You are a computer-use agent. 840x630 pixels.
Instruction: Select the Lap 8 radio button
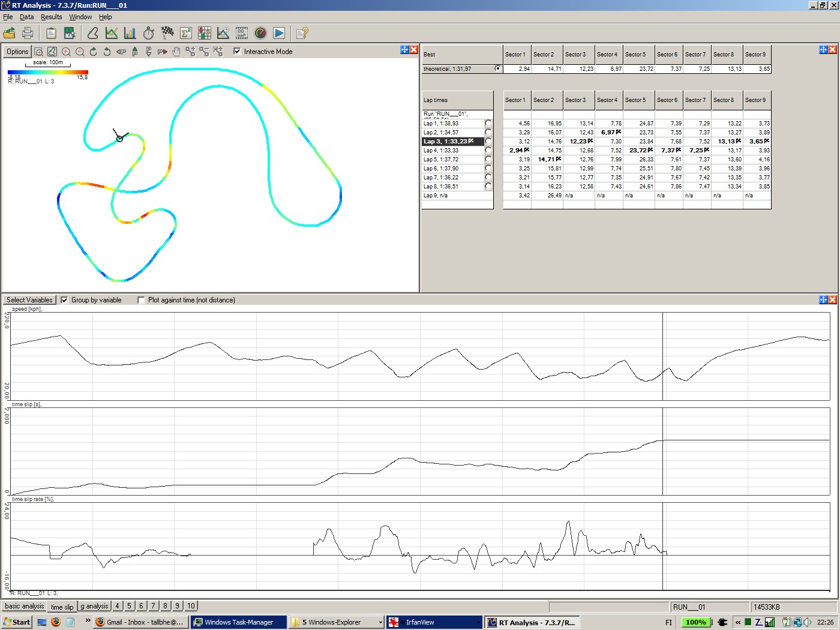point(488,186)
